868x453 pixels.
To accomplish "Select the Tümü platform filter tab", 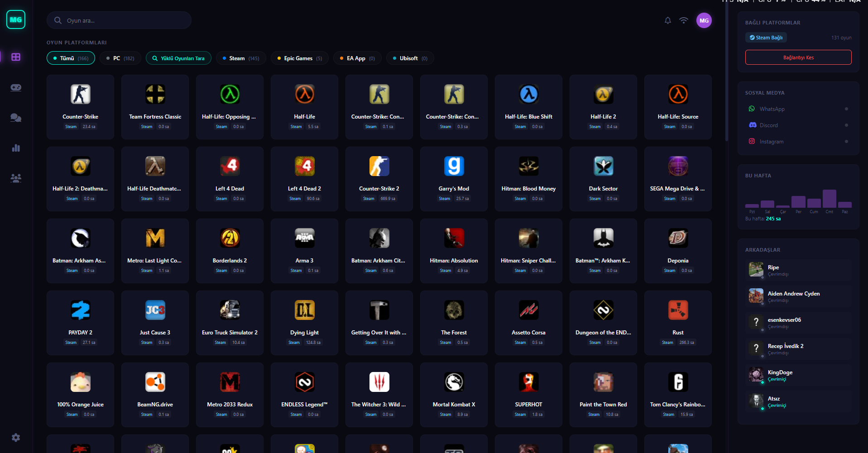I will (71, 58).
